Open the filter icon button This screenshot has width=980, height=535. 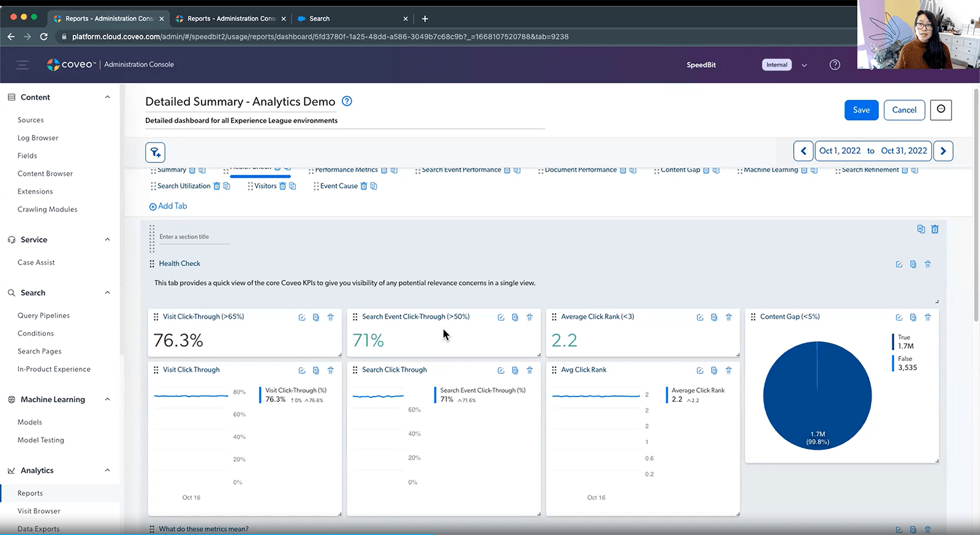(x=155, y=152)
